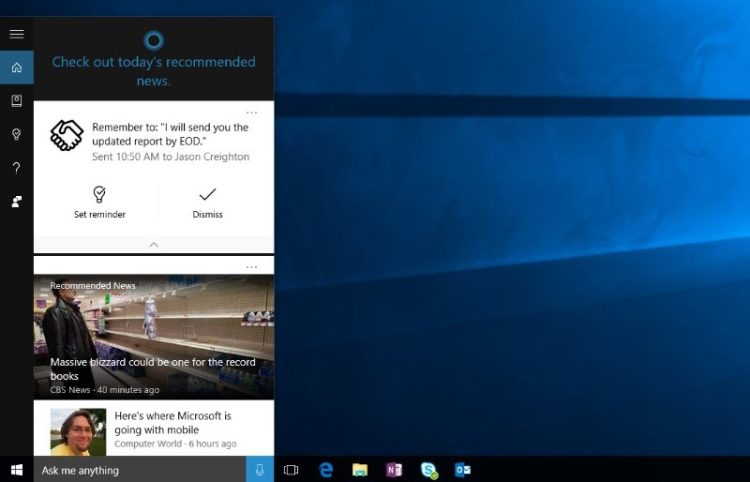Click 'Check out today's recommended news' greeting
The width and height of the screenshot is (750, 482).
(x=154, y=71)
